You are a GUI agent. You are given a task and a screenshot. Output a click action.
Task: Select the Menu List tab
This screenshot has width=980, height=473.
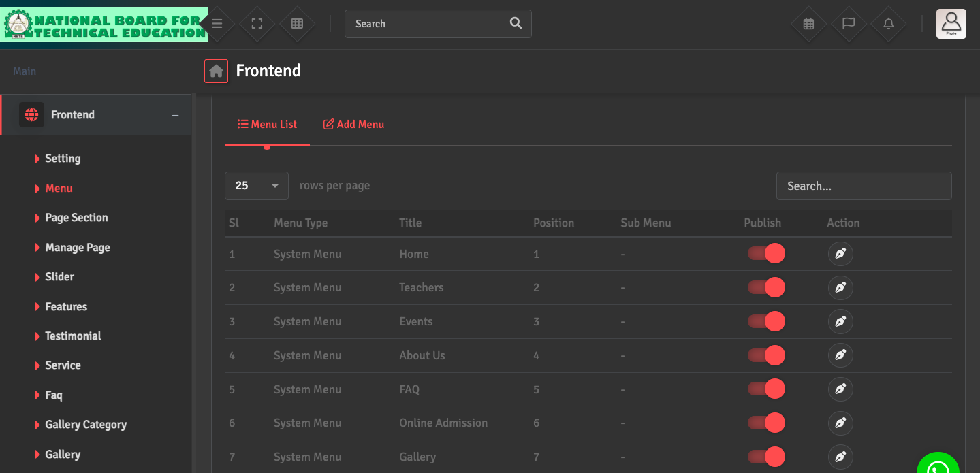pyautogui.click(x=267, y=125)
